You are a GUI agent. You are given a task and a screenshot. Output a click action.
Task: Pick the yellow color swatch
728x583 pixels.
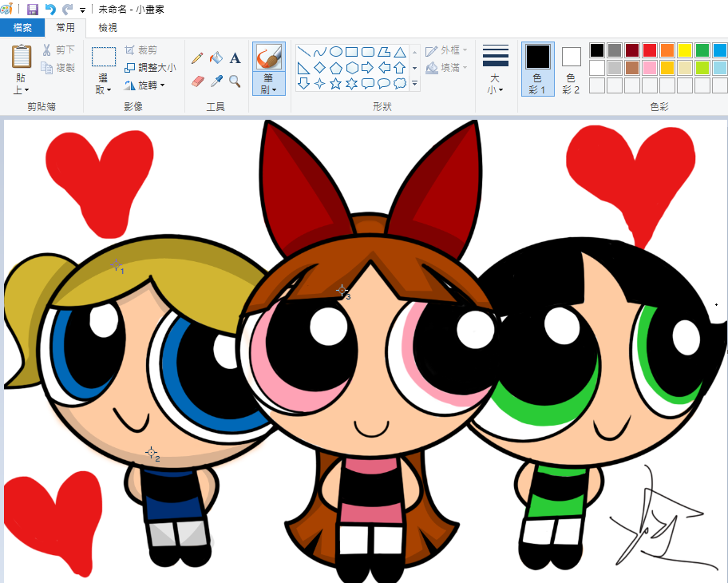(685, 50)
